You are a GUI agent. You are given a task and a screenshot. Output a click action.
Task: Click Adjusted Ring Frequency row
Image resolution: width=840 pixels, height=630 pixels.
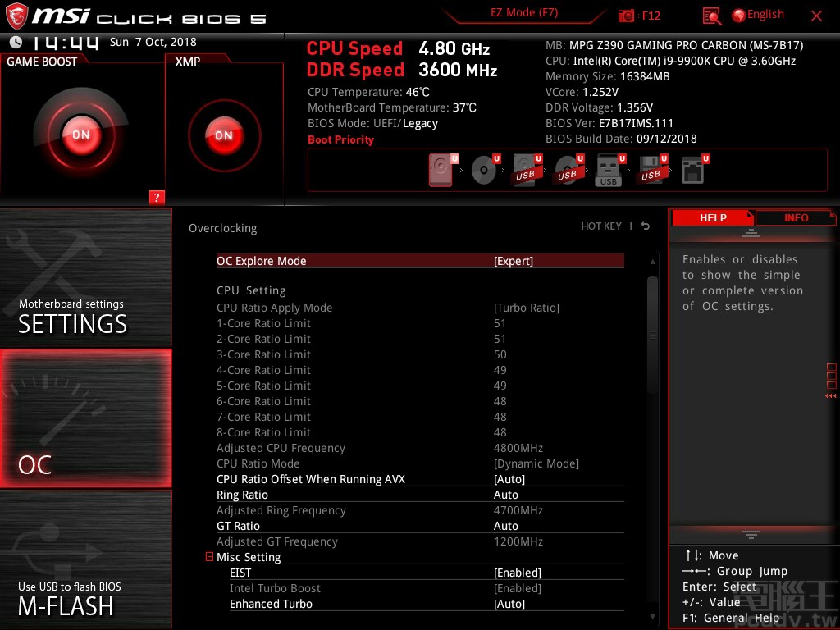click(x=420, y=510)
